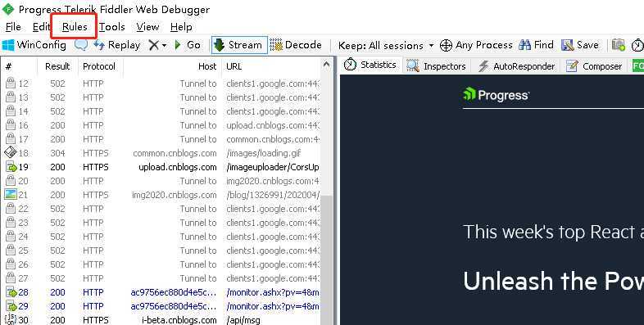Select session 18 not-modified icon

11,152
